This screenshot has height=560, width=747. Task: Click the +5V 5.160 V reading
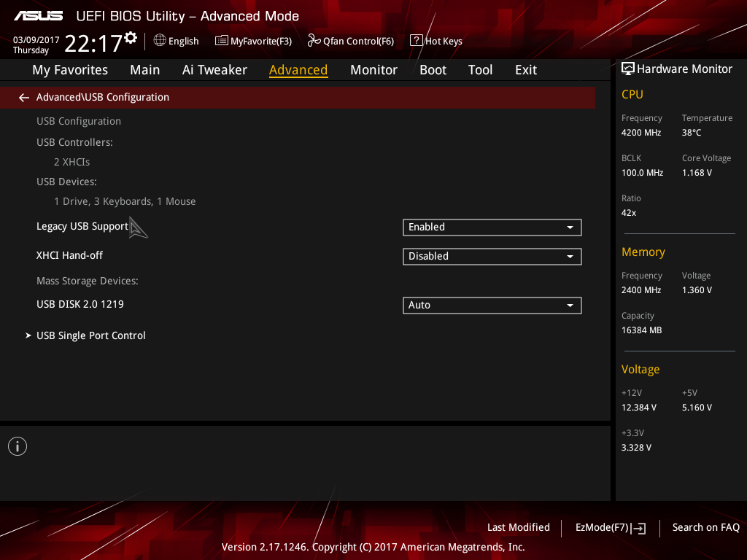[x=697, y=408]
